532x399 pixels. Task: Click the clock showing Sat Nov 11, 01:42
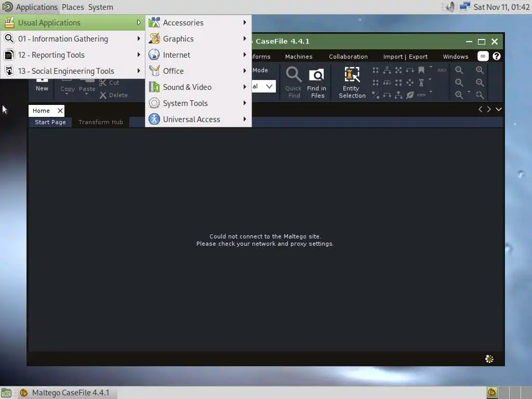click(x=501, y=7)
